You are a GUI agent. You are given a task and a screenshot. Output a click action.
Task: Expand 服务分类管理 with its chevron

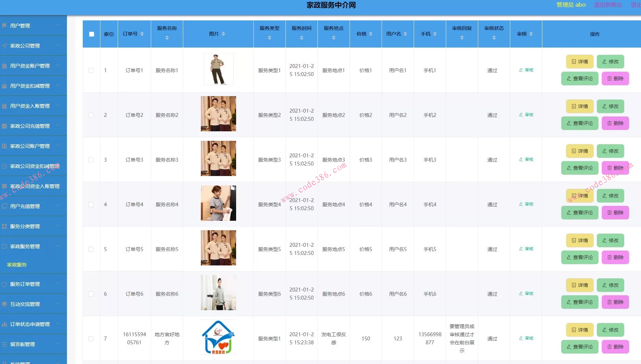tap(58, 226)
